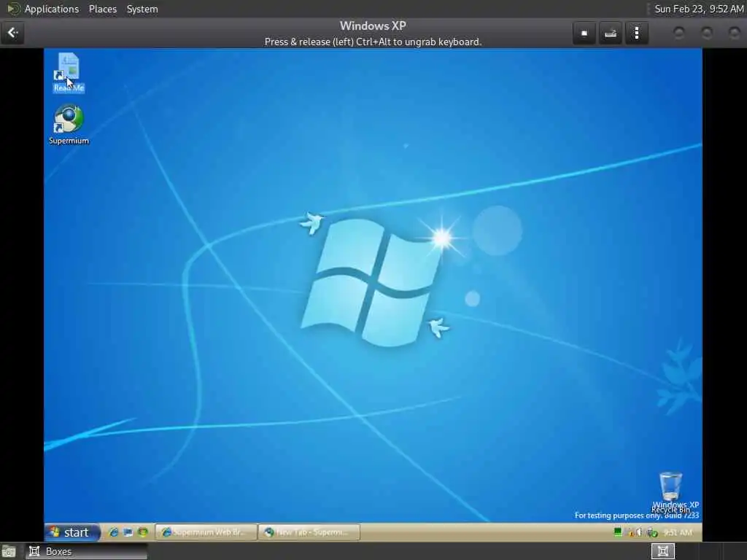The image size is (747, 560).
Task: Switch to New Tab - Supermium taskbar window
Action: pos(309,532)
